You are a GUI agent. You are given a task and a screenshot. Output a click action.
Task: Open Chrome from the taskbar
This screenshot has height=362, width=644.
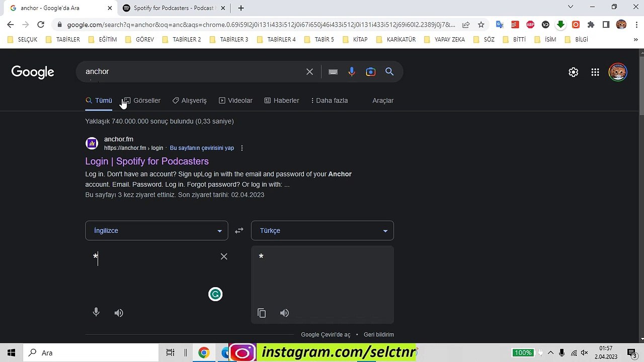tap(204, 353)
